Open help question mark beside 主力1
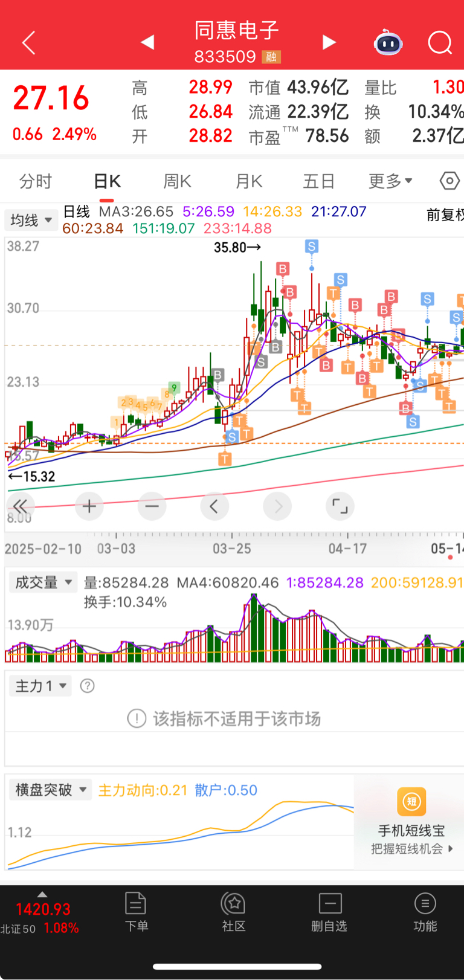 click(x=88, y=686)
